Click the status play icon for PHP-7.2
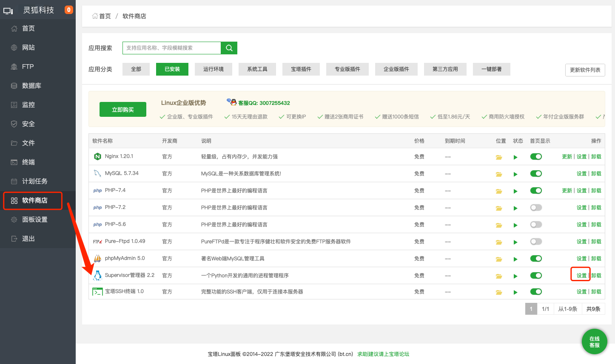This screenshot has width=615, height=364. click(x=515, y=208)
